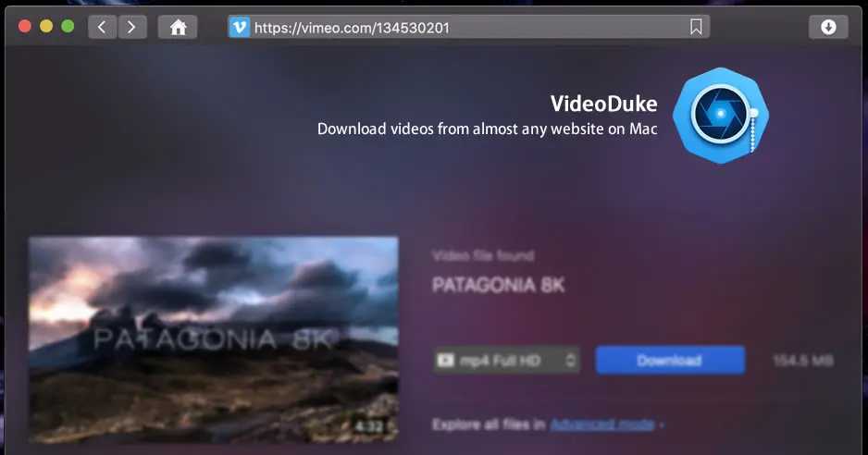
Task: Click the VideoDuke camera lens logo
Action: tap(721, 116)
